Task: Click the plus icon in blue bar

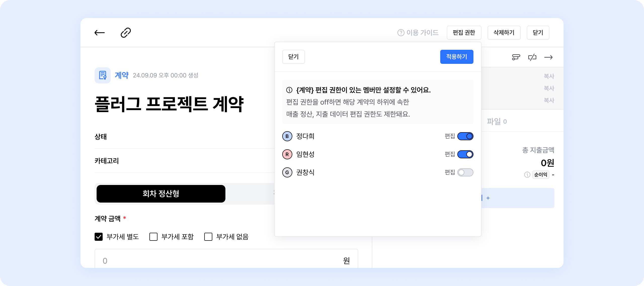Action: pyautogui.click(x=488, y=198)
